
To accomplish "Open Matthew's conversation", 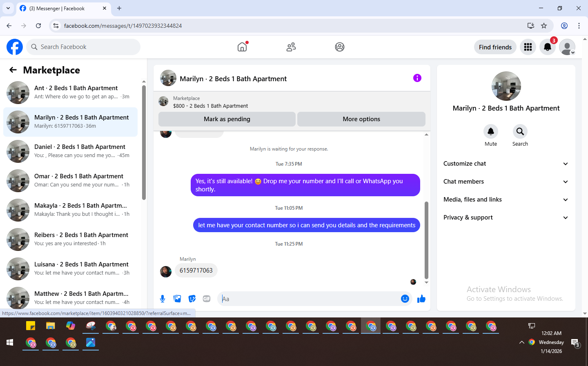I will click(x=70, y=298).
